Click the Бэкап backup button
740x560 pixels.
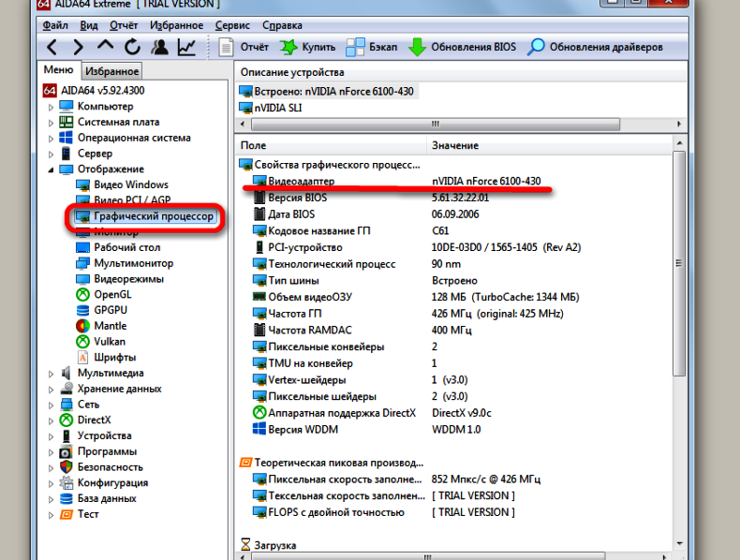click(372, 47)
